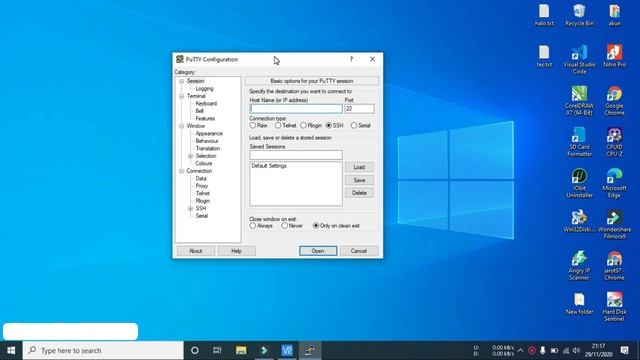Select Hard Disk Sentinel desktop icon
640x360 pixels.
(614, 307)
